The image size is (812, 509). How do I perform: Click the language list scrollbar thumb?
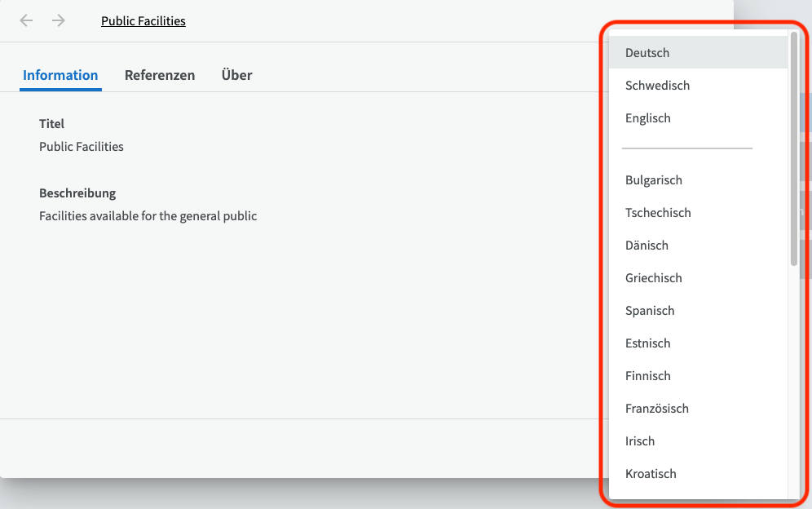[x=793, y=148]
